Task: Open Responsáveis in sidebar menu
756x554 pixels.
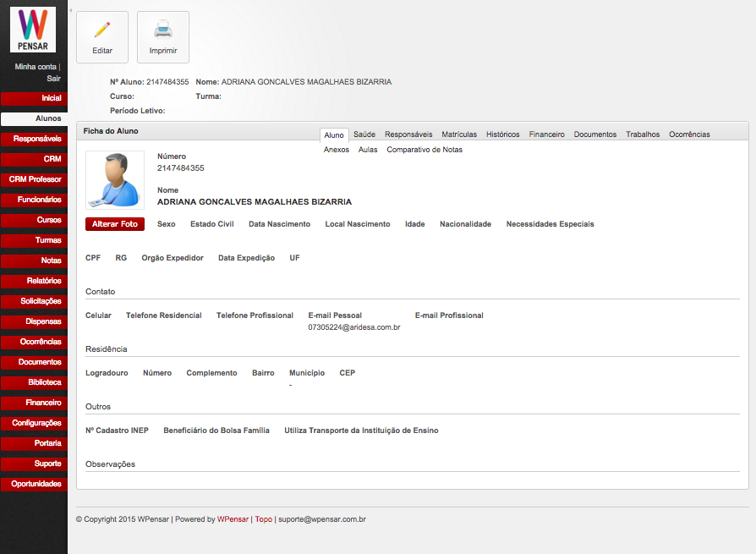Action: pyautogui.click(x=34, y=139)
